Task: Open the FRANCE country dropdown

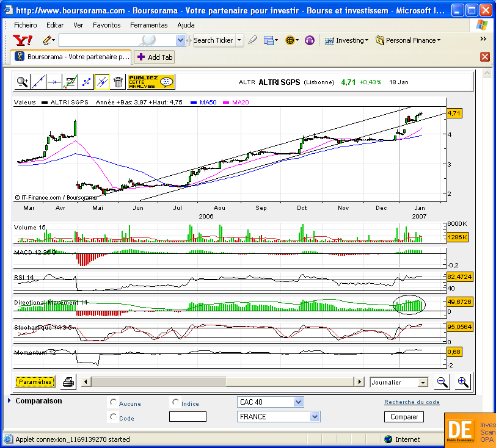Action: [315, 417]
